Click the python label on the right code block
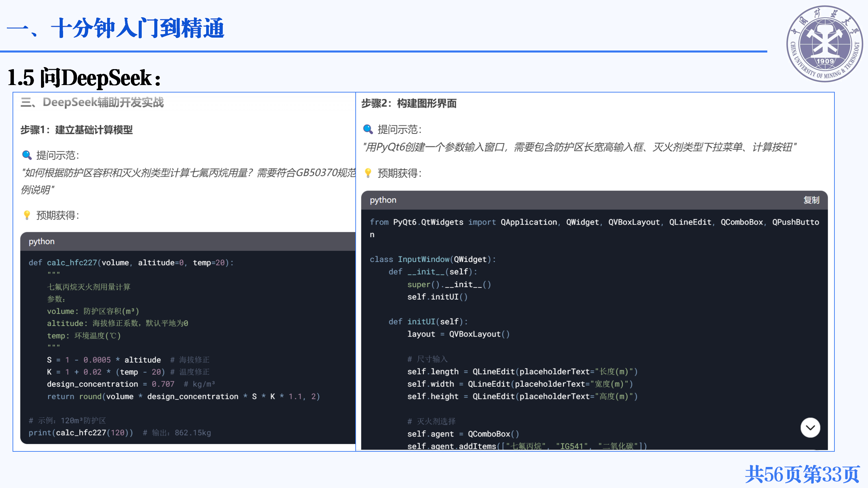The width and height of the screenshot is (868, 488). tap(383, 200)
